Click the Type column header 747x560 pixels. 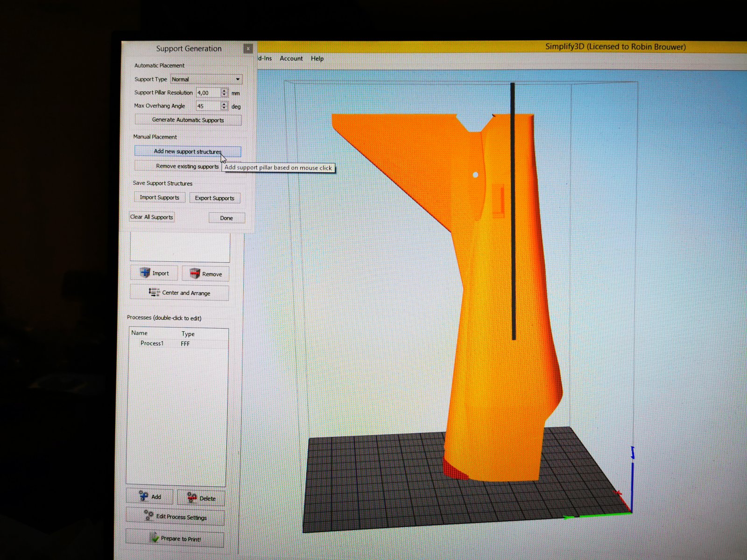tap(188, 334)
